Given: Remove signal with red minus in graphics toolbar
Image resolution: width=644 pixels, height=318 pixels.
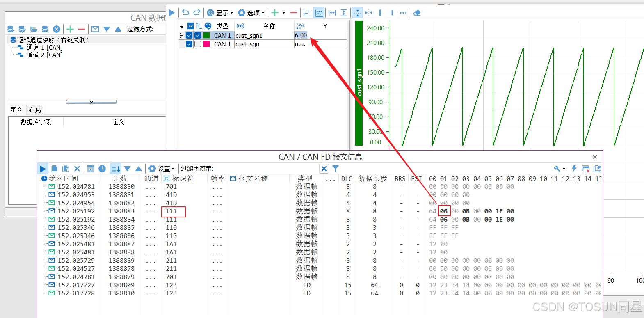Looking at the screenshot, I should click(x=293, y=13).
